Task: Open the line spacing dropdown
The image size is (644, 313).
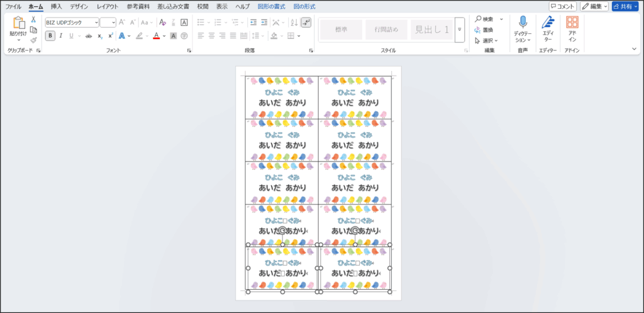Action: tap(257, 36)
